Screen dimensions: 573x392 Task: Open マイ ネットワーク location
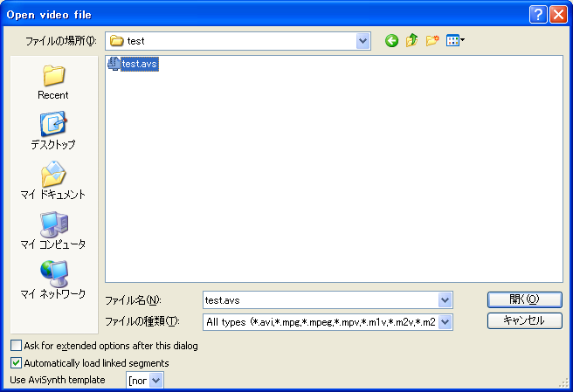(x=53, y=280)
